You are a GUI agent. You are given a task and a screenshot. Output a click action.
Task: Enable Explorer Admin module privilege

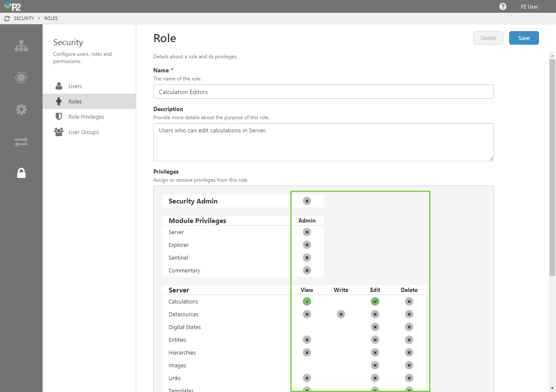307,245
